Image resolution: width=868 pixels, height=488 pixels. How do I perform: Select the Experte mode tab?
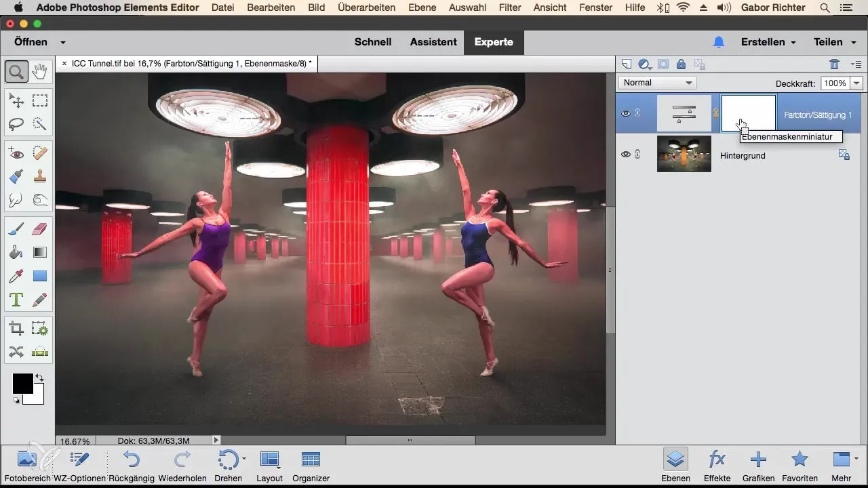click(x=494, y=42)
